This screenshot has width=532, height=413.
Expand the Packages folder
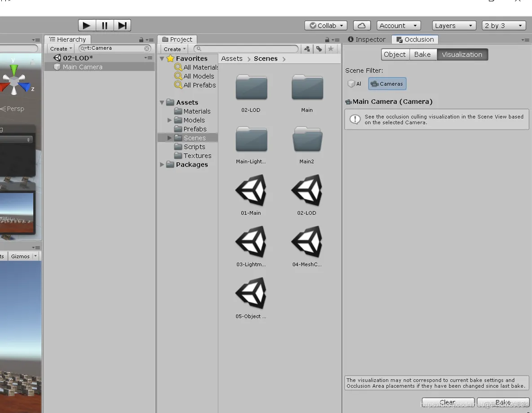[162, 164]
